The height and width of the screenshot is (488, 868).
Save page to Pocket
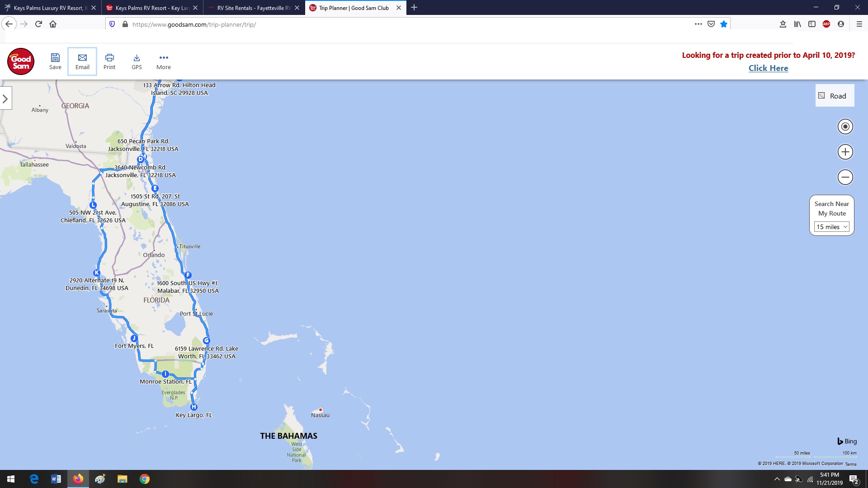[711, 24]
